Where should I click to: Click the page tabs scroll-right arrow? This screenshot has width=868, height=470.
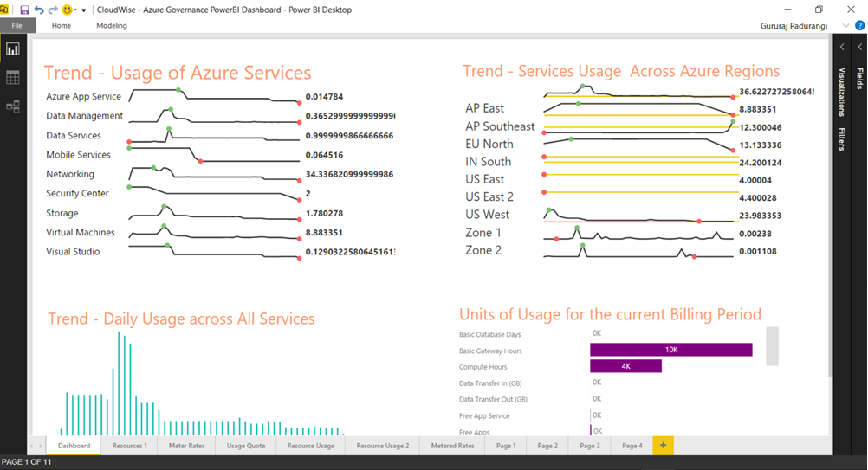pyautogui.click(x=39, y=446)
